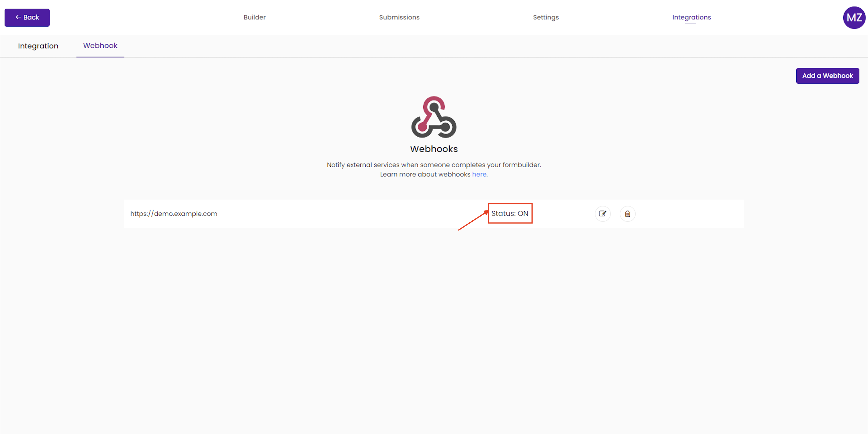The width and height of the screenshot is (868, 434).
Task: Switch to the Integration sub-tab
Action: (38, 46)
